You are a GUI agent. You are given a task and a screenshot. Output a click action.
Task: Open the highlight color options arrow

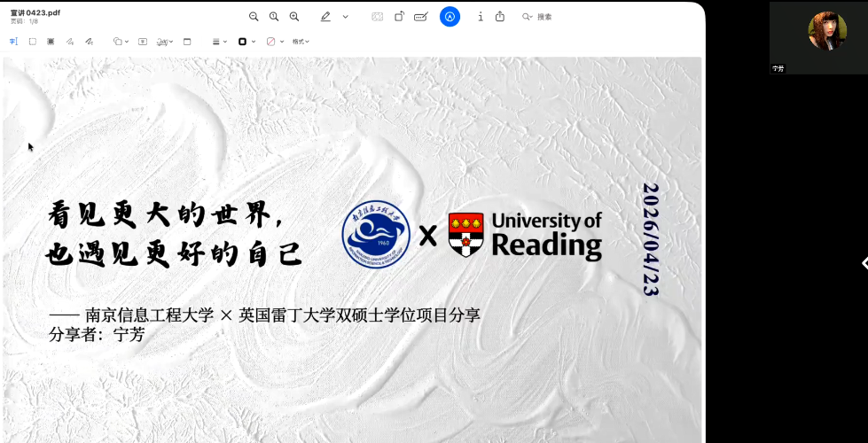click(x=345, y=17)
